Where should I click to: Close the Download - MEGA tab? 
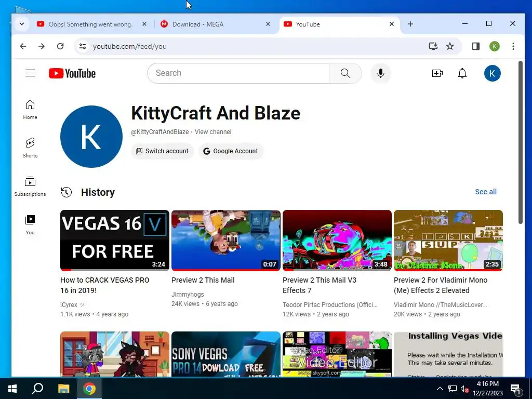268,24
